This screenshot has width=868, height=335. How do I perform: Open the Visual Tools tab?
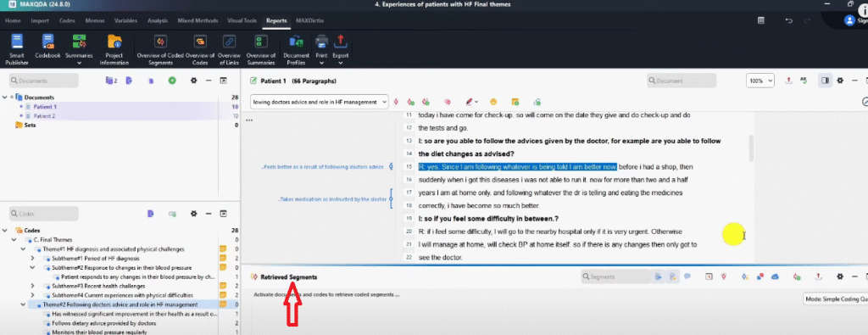242,20
